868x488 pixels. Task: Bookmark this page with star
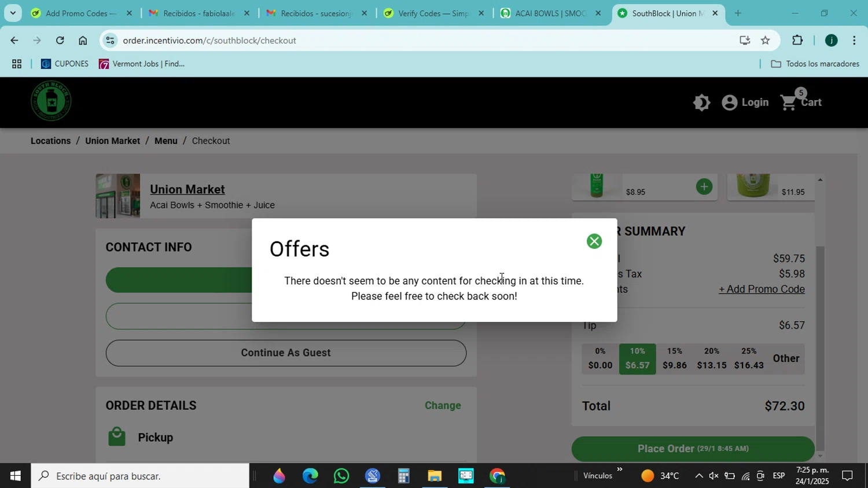[x=766, y=41]
